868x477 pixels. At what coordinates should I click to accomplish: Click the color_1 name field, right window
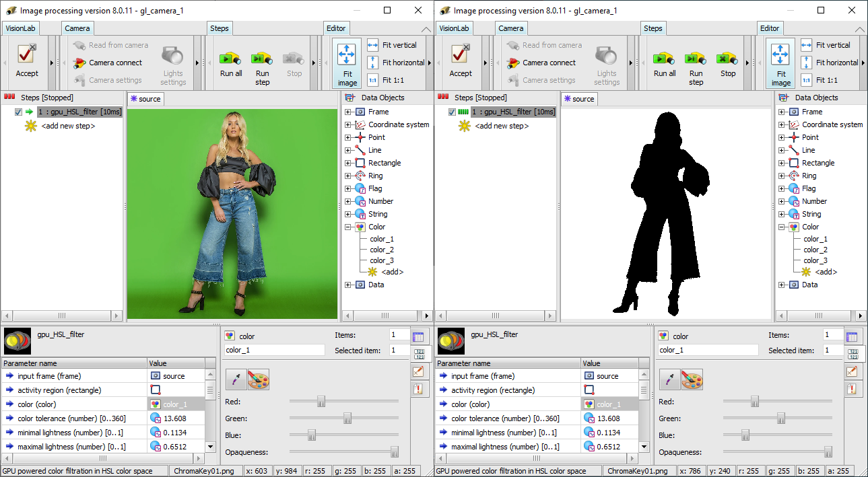coord(708,350)
